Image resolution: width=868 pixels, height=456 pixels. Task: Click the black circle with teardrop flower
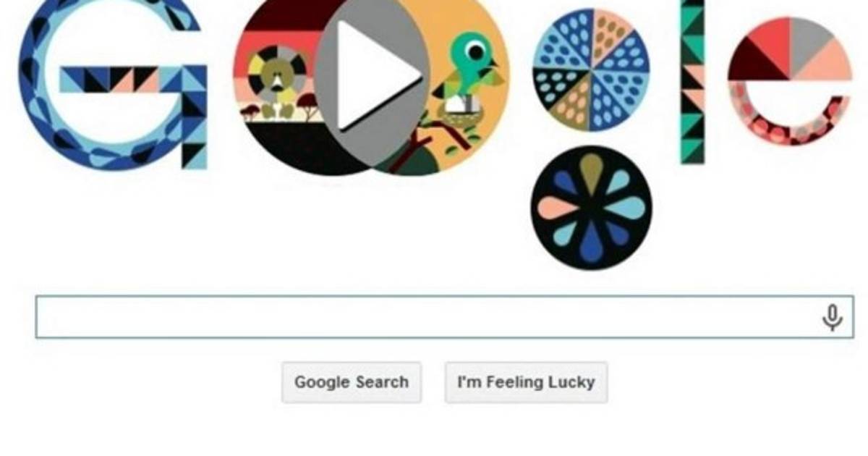click(591, 208)
